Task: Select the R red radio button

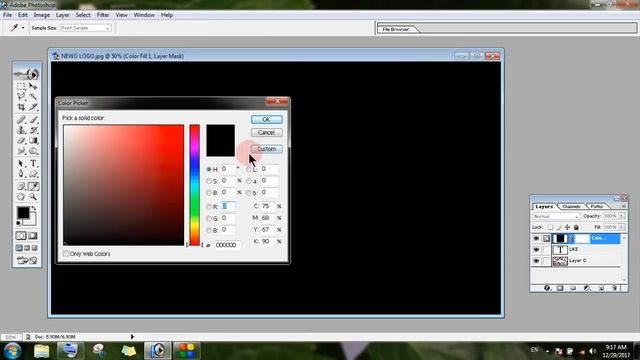Action: click(209, 207)
